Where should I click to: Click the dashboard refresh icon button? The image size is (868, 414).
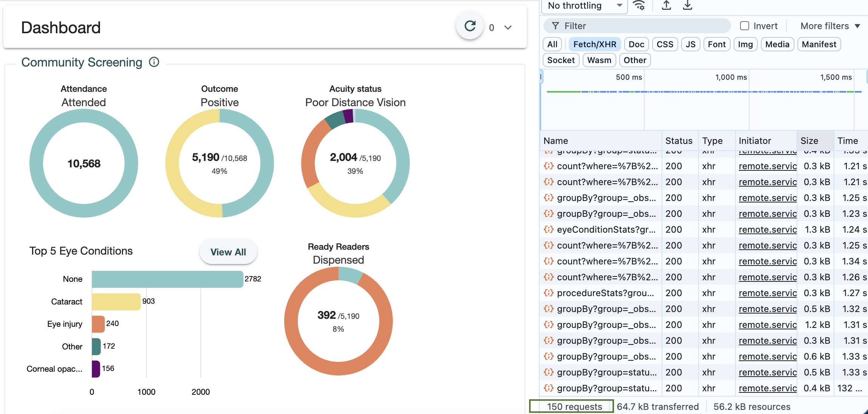click(470, 26)
